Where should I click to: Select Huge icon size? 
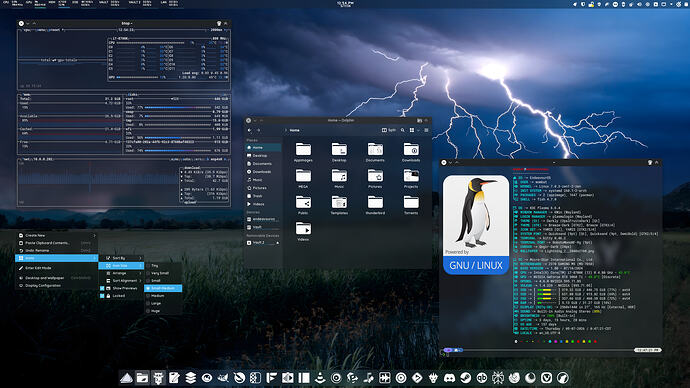click(163, 311)
